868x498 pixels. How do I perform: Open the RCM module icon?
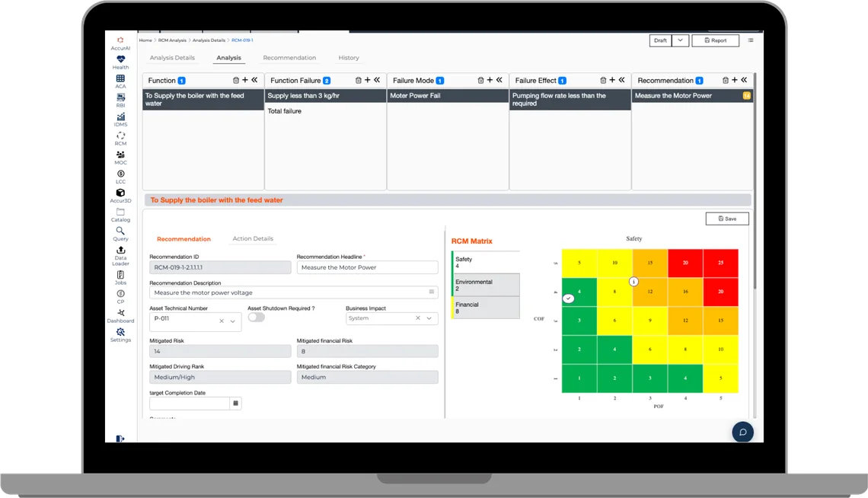pyautogui.click(x=120, y=136)
